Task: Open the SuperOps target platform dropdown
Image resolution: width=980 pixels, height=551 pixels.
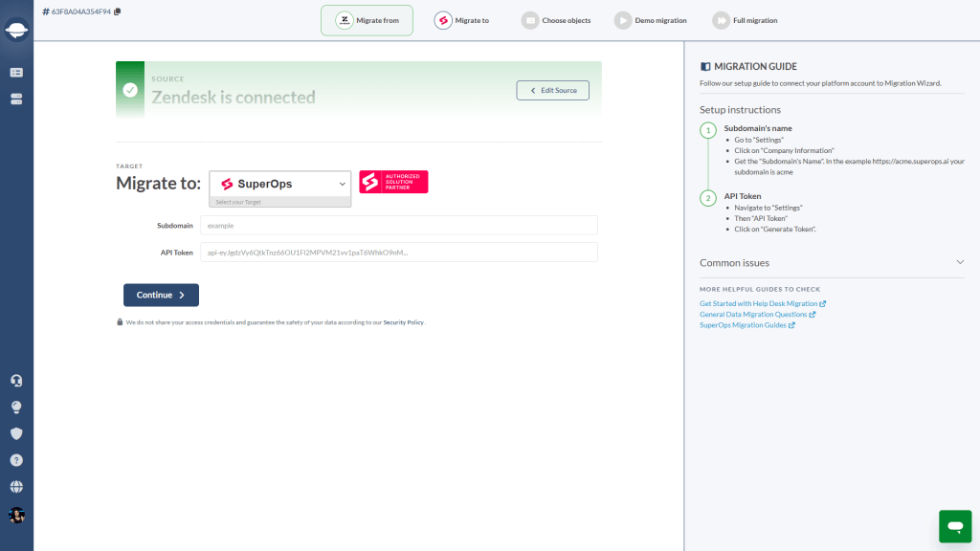Action: pyautogui.click(x=280, y=184)
